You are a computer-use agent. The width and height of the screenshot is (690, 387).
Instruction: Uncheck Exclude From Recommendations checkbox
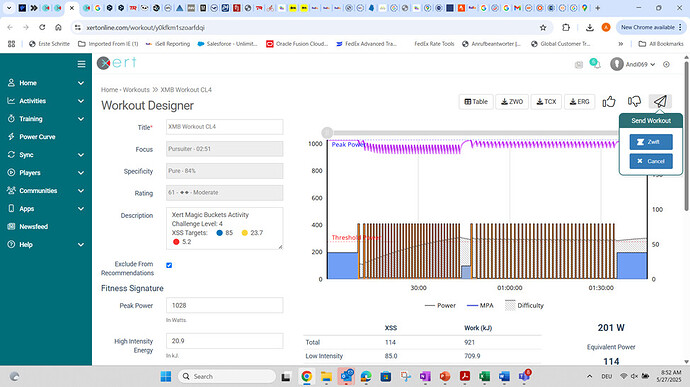click(x=169, y=265)
